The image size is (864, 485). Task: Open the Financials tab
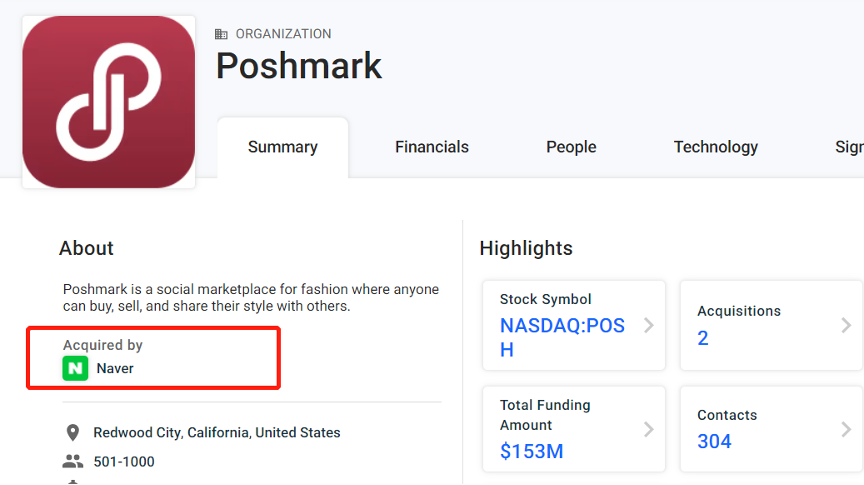(x=431, y=147)
